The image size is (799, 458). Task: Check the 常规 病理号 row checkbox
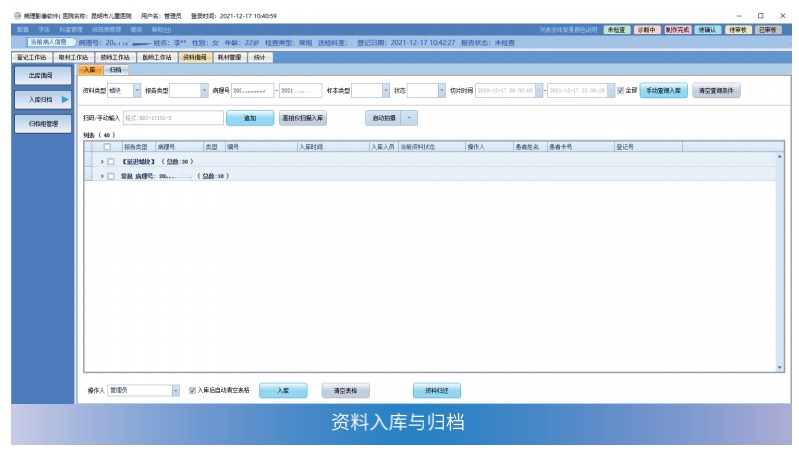[x=111, y=176]
